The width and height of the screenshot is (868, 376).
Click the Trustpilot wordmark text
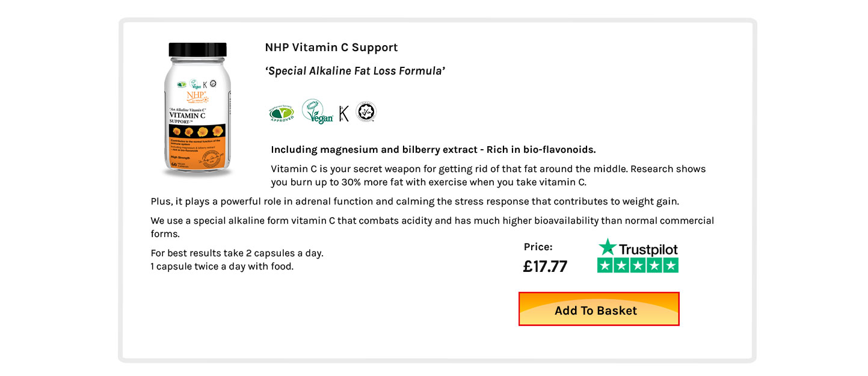click(x=648, y=250)
